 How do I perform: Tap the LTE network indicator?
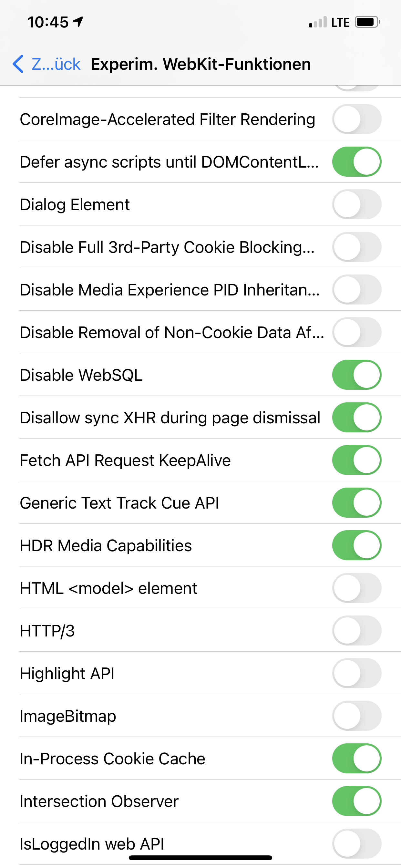[340, 23]
